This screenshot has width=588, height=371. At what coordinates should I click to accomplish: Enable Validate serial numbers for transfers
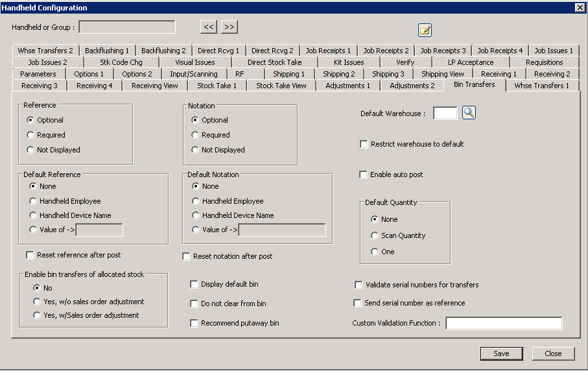[x=359, y=285]
